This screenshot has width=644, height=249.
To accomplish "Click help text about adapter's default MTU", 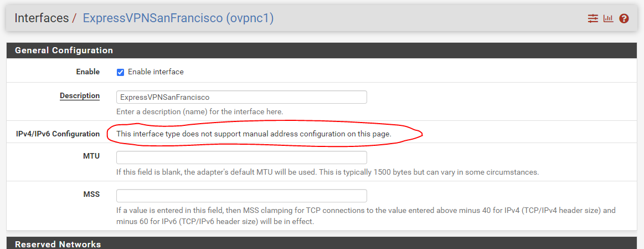I will point(327,172).
